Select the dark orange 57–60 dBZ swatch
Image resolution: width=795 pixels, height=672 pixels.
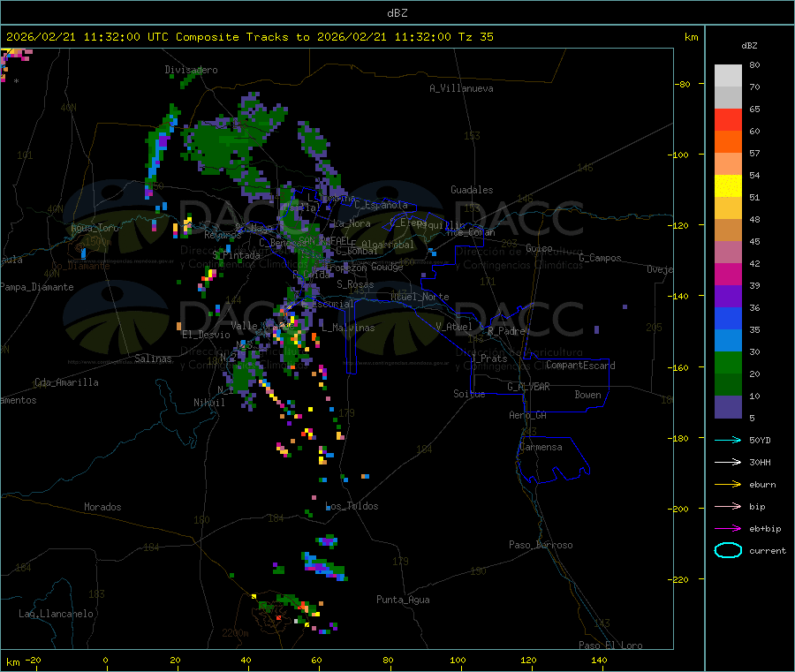pos(728,142)
